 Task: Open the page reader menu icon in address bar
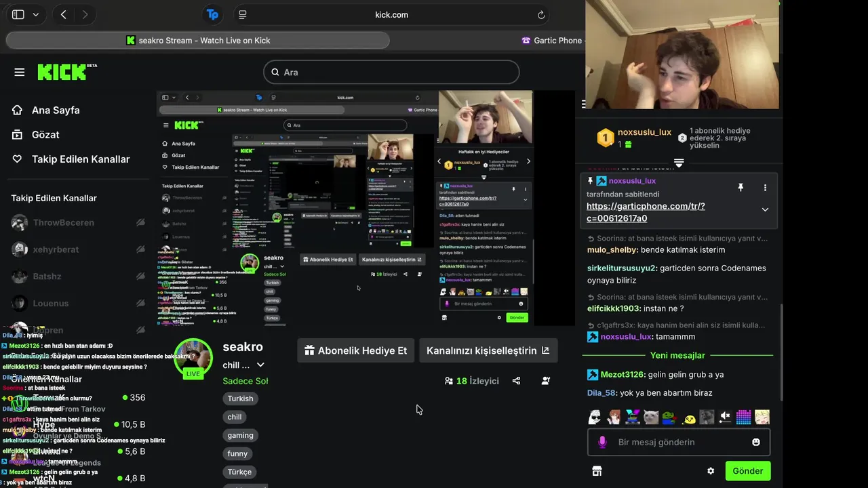tap(242, 14)
